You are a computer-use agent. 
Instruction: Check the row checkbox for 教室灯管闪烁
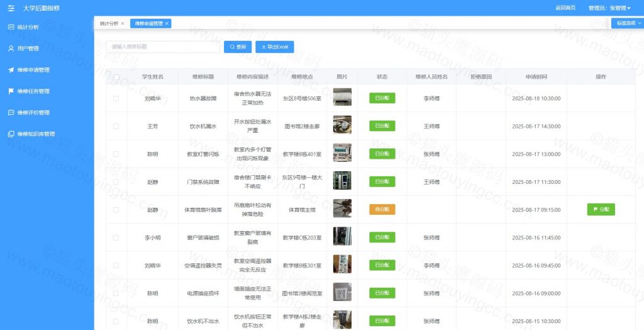point(116,154)
